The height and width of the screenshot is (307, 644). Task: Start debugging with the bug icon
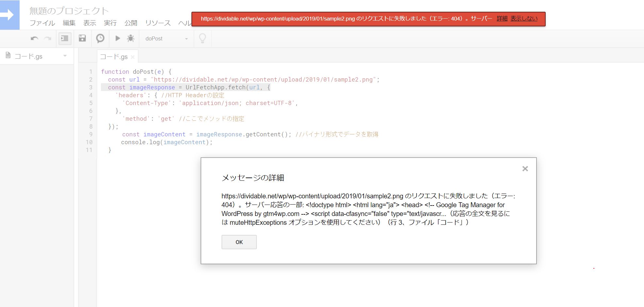click(131, 38)
